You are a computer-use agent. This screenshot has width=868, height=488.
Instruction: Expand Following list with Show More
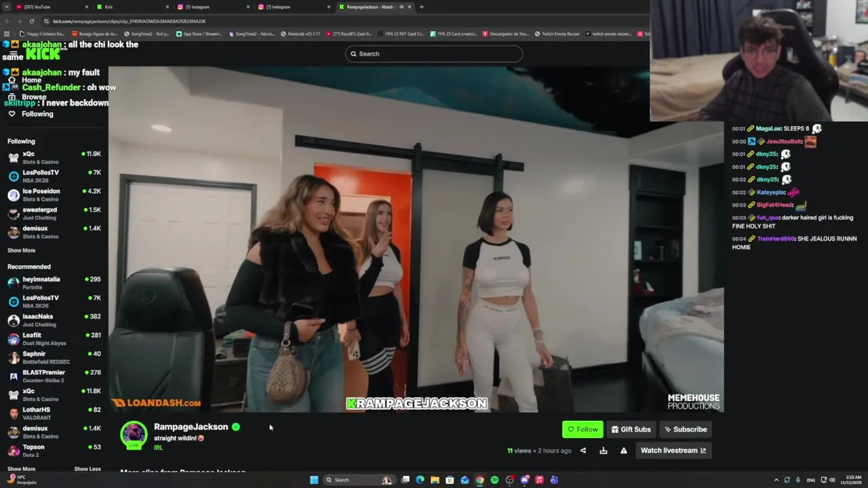[21, 250]
